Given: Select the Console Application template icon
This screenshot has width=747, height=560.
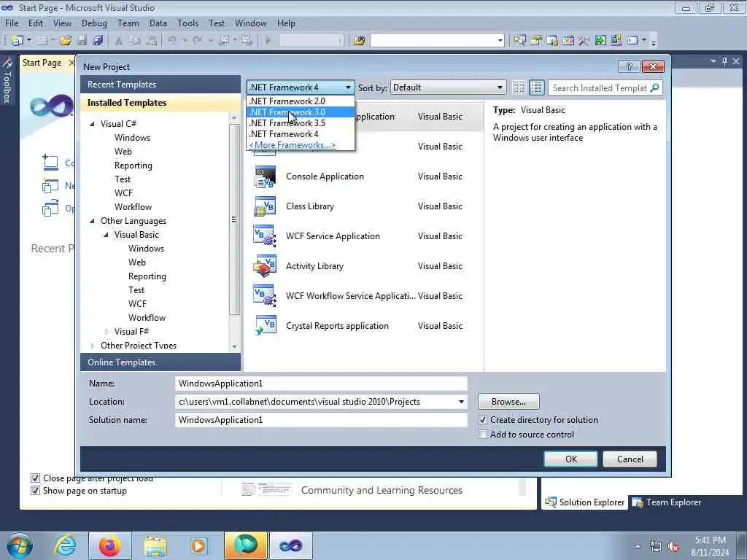Looking at the screenshot, I should pyautogui.click(x=265, y=176).
